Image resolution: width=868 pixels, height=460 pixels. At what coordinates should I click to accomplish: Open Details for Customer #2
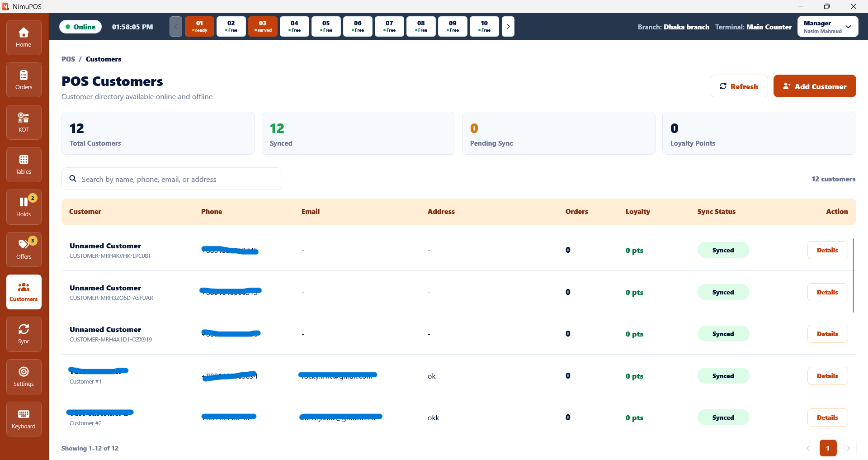coord(827,417)
